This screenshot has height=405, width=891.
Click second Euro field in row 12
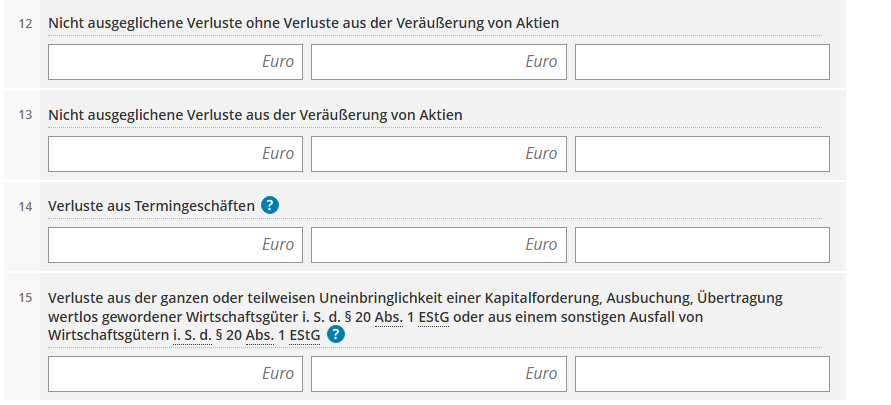(x=439, y=62)
